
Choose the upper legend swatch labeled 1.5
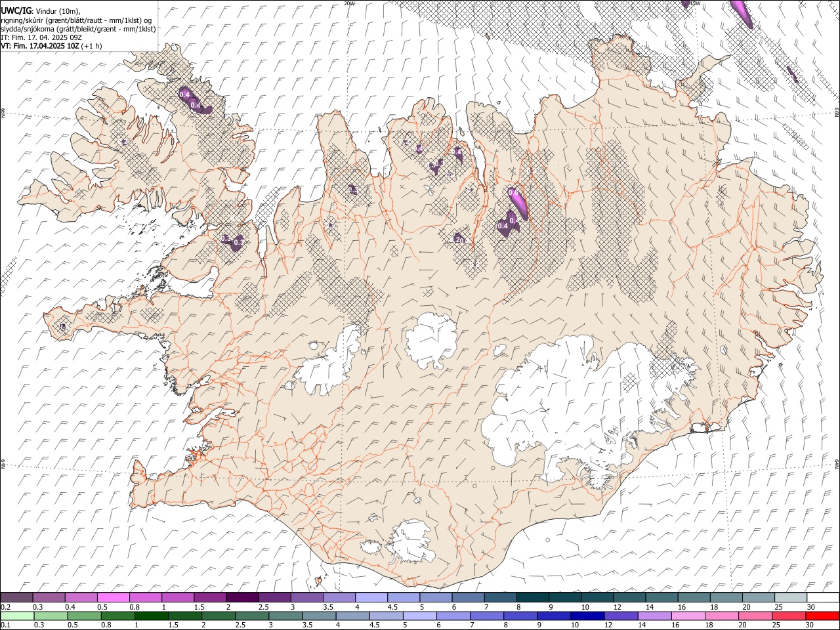point(209,597)
